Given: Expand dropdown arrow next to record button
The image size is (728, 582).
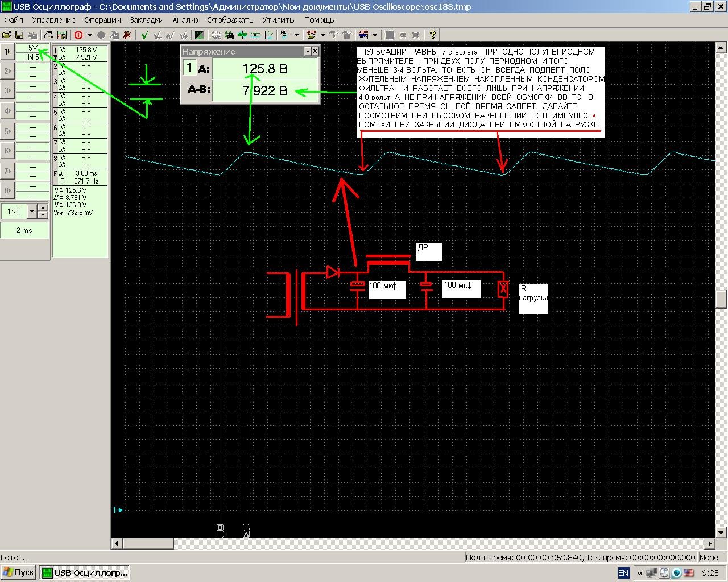Looking at the screenshot, I should [90, 35].
